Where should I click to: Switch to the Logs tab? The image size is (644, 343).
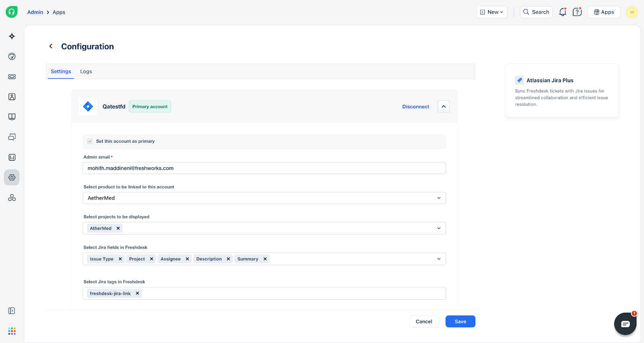[x=86, y=71]
